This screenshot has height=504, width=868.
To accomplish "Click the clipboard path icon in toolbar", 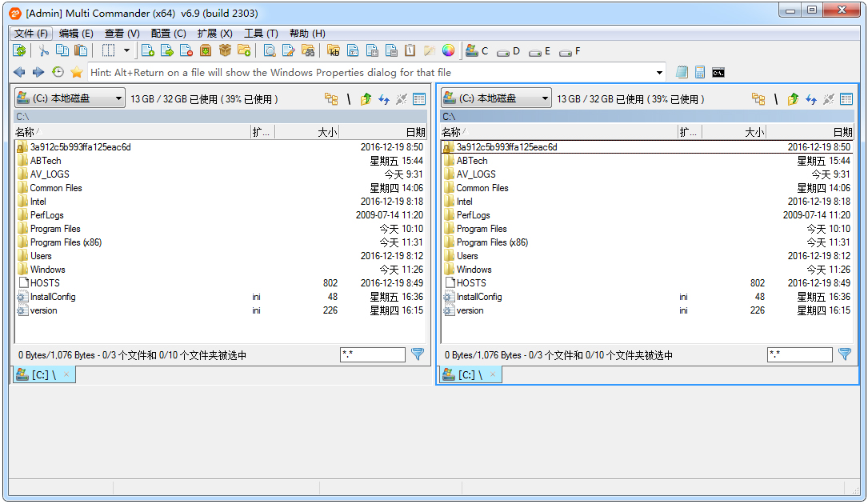I will tap(410, 51).
